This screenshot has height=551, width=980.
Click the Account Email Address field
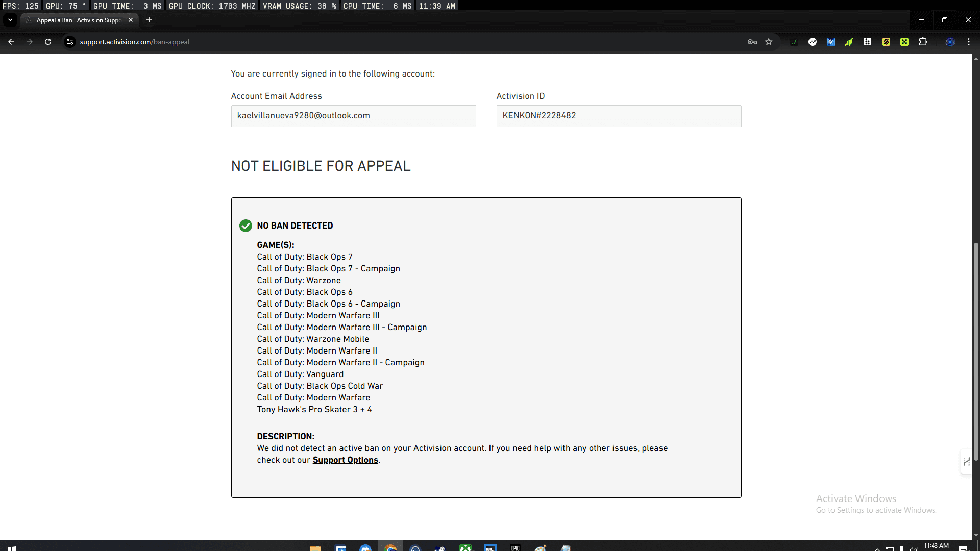coord(353,116)
